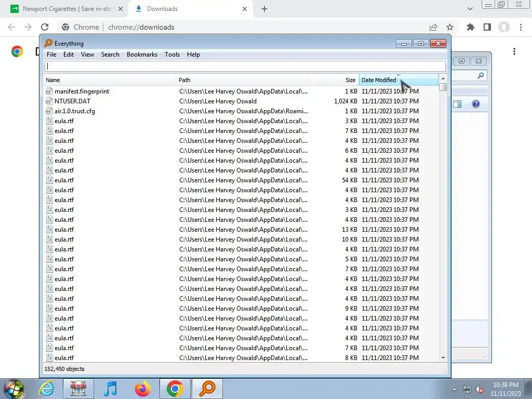Screen dimensions: 532x399
Task: Open the Tools menu in Everything
Action: coord(172,54)
